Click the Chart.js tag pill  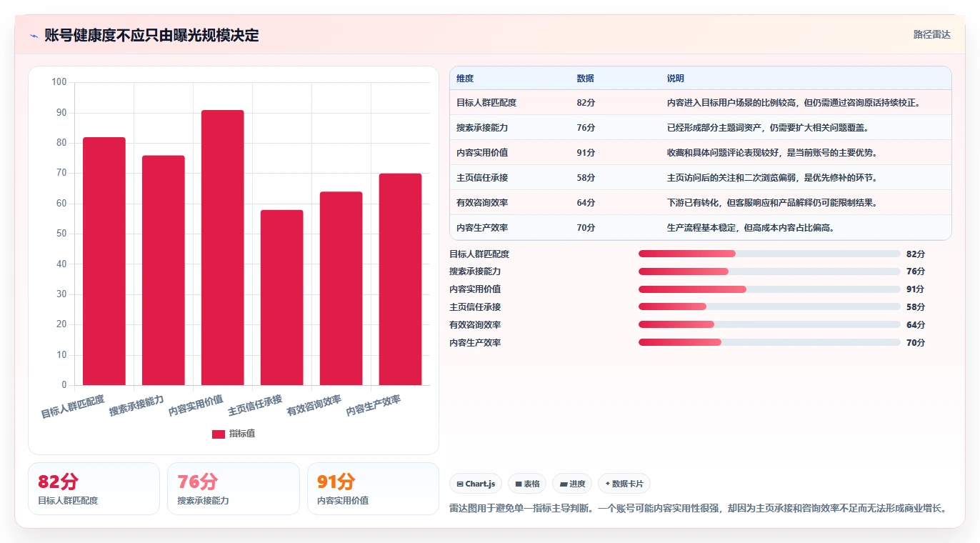tap(476, 484)
